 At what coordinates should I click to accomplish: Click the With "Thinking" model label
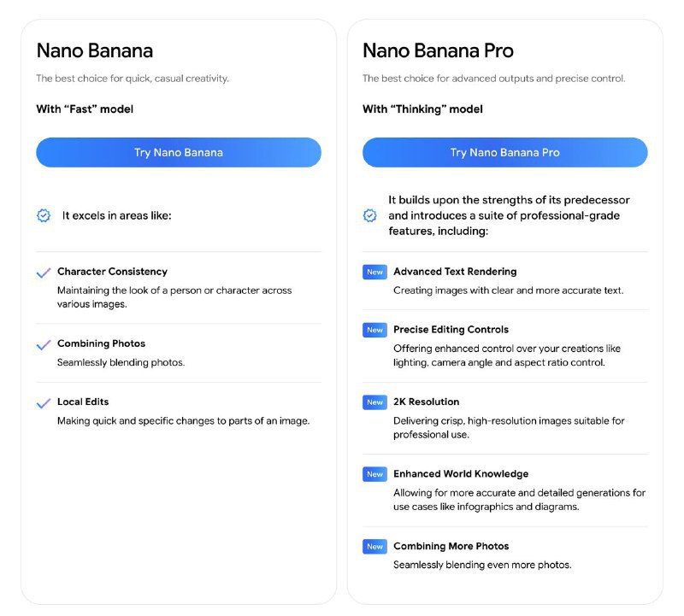(x=422, y=109)
